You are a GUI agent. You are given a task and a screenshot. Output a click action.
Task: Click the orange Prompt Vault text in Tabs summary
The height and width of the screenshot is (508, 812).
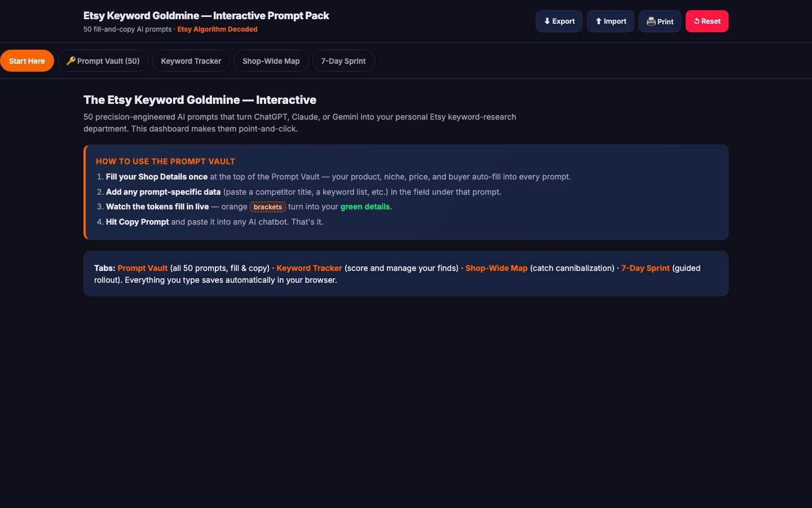pos(143,268)
